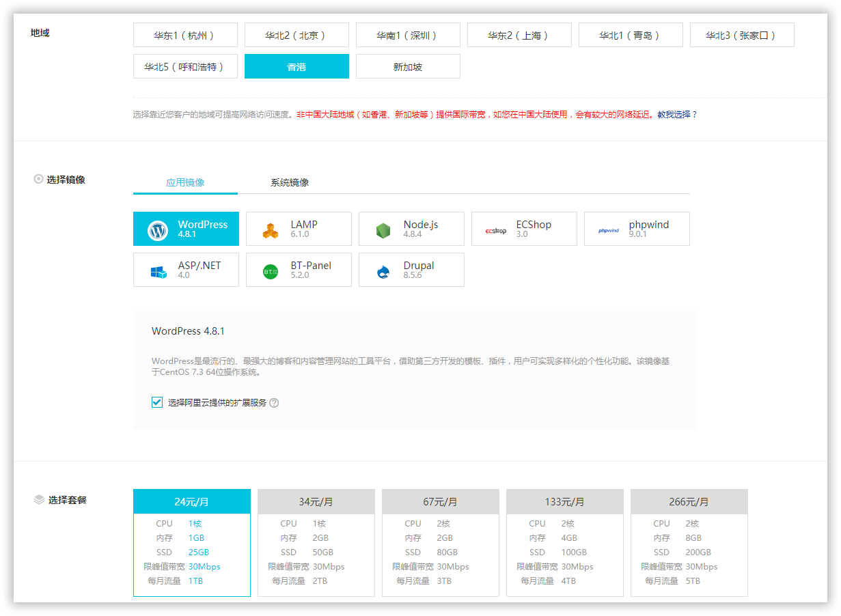Click the ASP/.NET Windows logo icon
841x616 pixels.
pos(158,272)
